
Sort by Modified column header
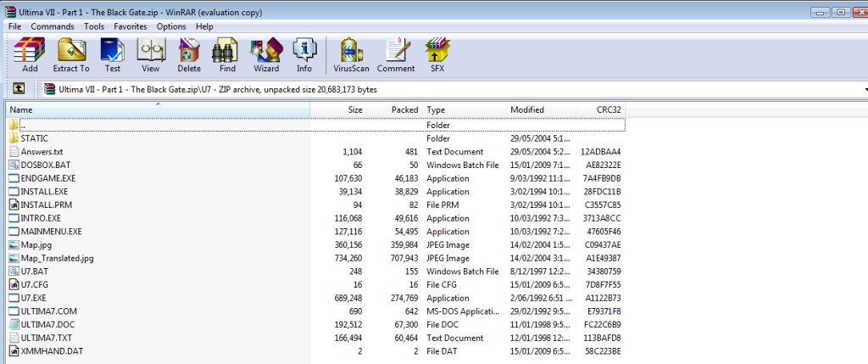click(541, 109)
